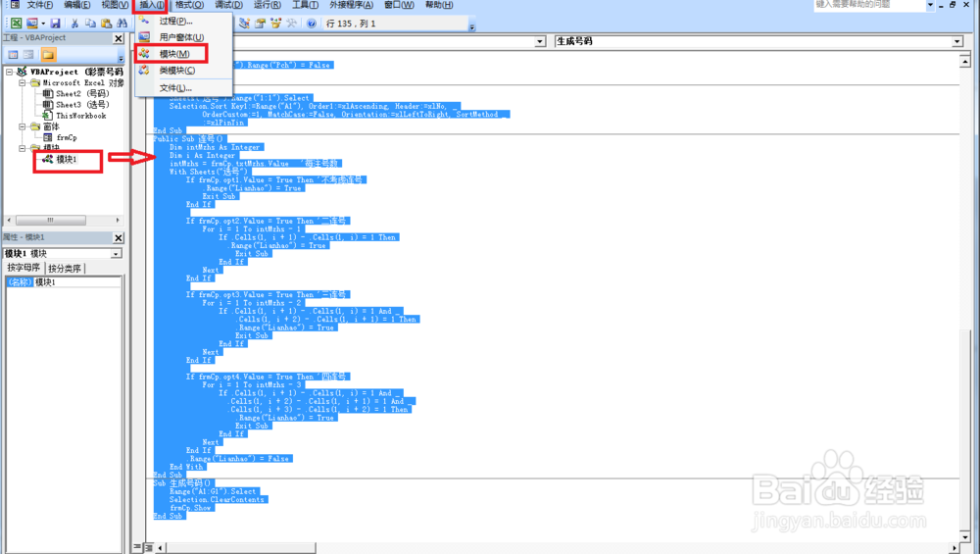Select 模块(M) in the Insert menu
The width and height of the screenshot is (980, 554).
(x=173, y=54)
